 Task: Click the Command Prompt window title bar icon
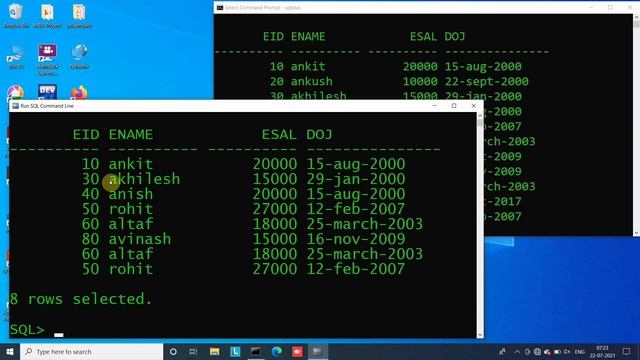(220, 7)
